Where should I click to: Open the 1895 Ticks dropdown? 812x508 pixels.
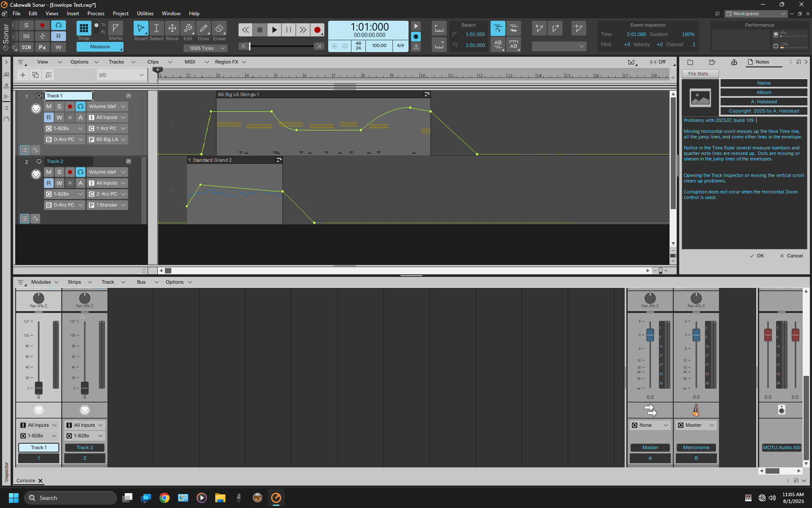tap(206, 48)
